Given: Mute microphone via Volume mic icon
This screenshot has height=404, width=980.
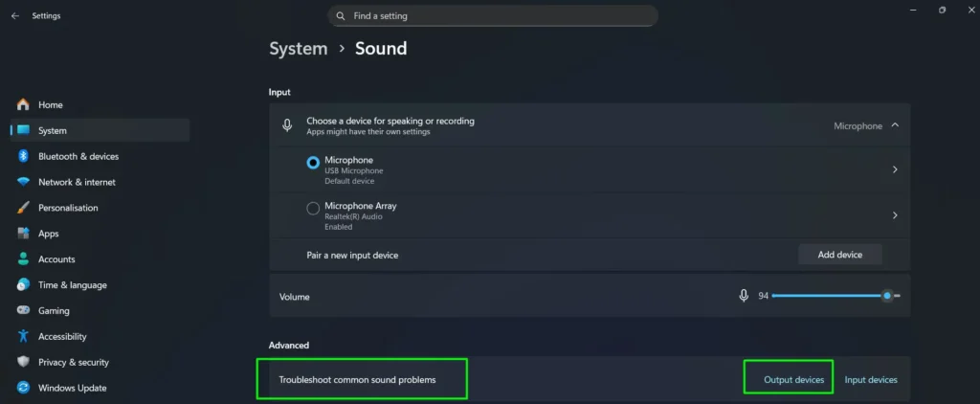Looking at the screenshot, I should coord(744,296).
